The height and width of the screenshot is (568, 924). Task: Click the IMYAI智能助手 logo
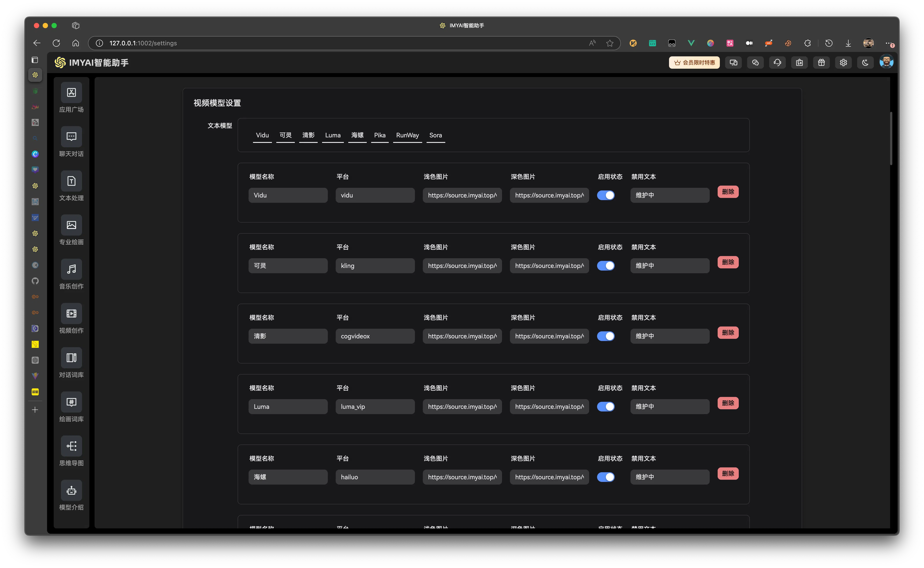pyautogui.click(x=92, y=63)
